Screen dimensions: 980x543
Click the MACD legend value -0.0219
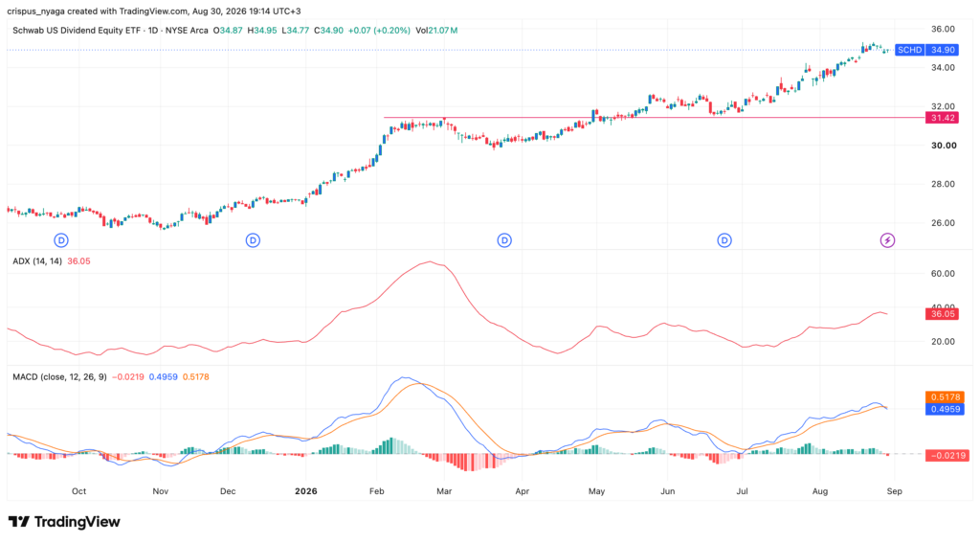(127, 377)
